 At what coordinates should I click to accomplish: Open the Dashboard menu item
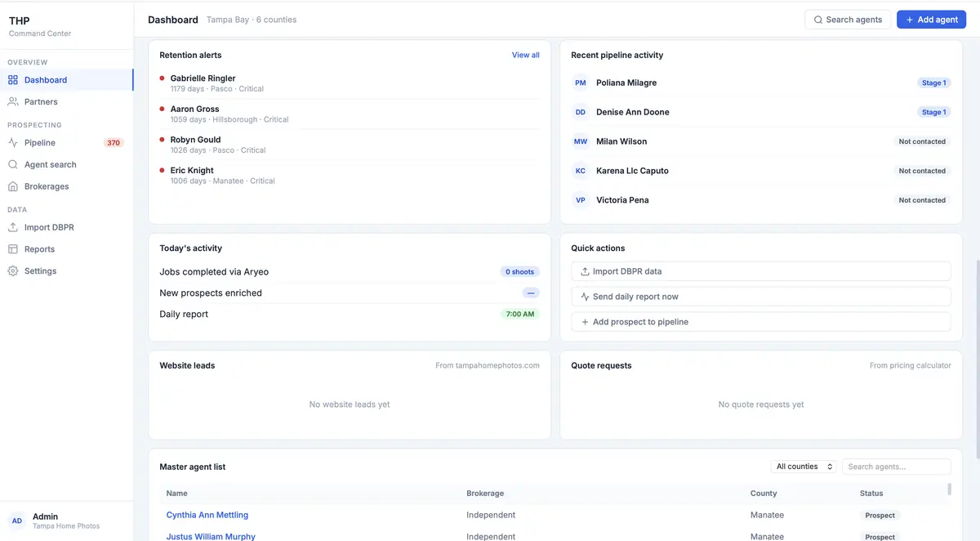pos(66,80)
